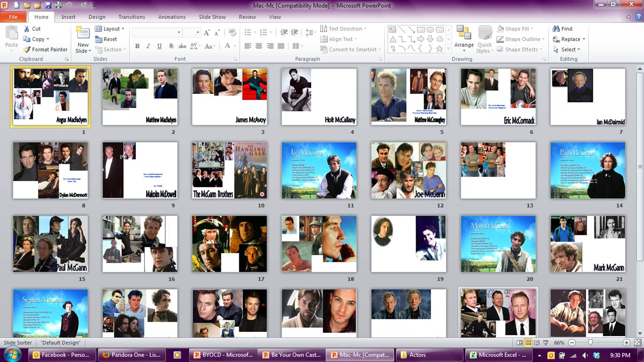
Task: Click the Cut scissors icon
Action: click(27, 29)
